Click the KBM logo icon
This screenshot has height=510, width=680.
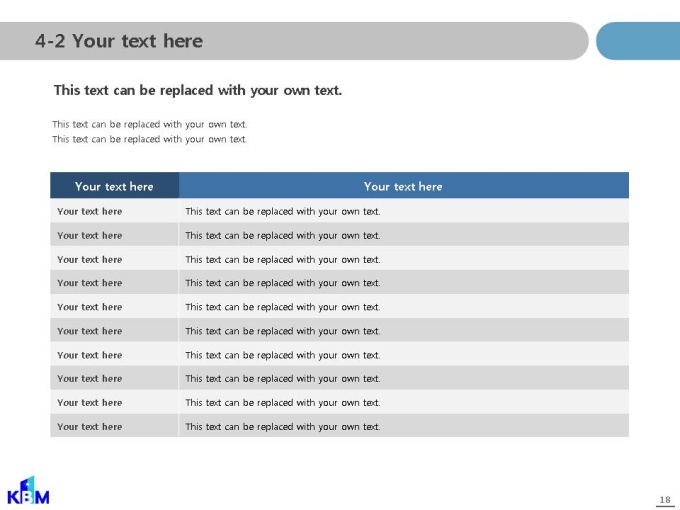pos(28,490)
